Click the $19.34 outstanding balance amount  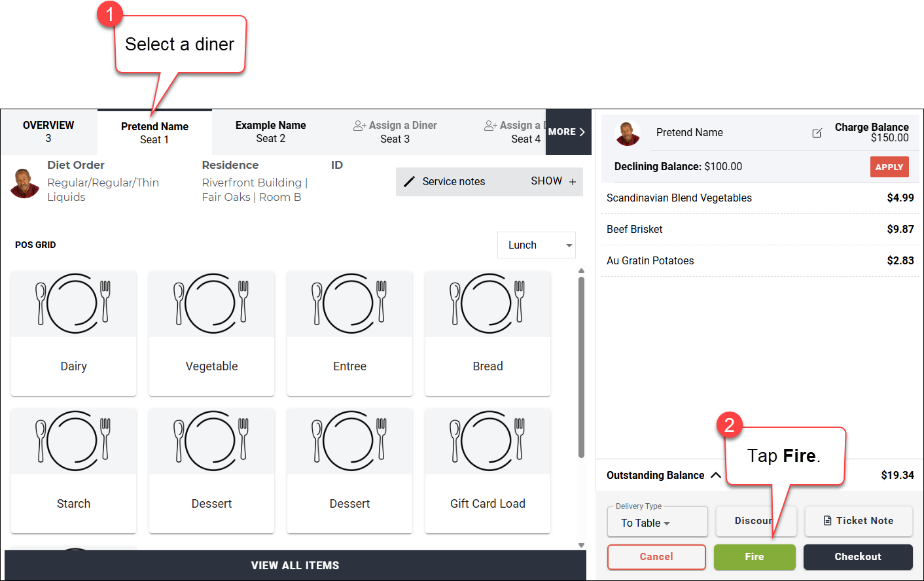(x=897, y=475)
